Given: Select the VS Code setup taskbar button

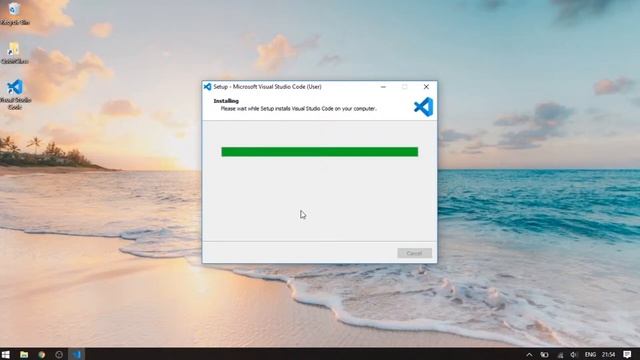Looking at the screenshot, I should pyautogui.click(x=76, y=354).
